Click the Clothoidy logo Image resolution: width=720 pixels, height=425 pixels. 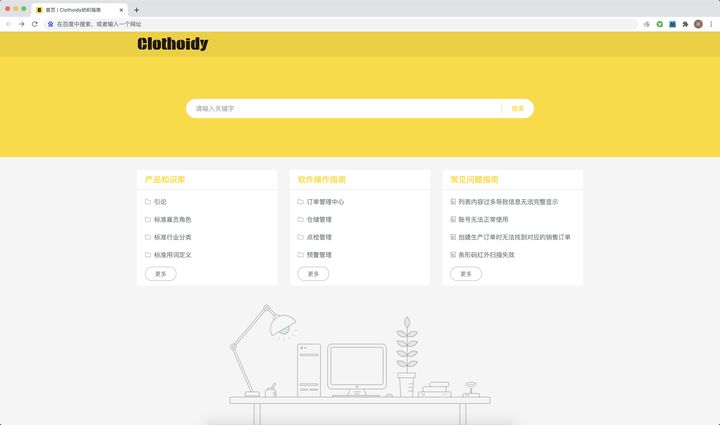point(172,44)
